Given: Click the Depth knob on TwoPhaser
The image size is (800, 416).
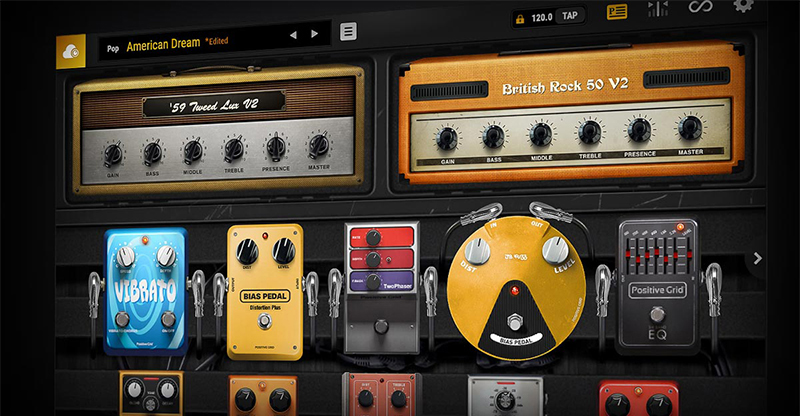Looking at the screenshot, I should click(x=373, y=259).
